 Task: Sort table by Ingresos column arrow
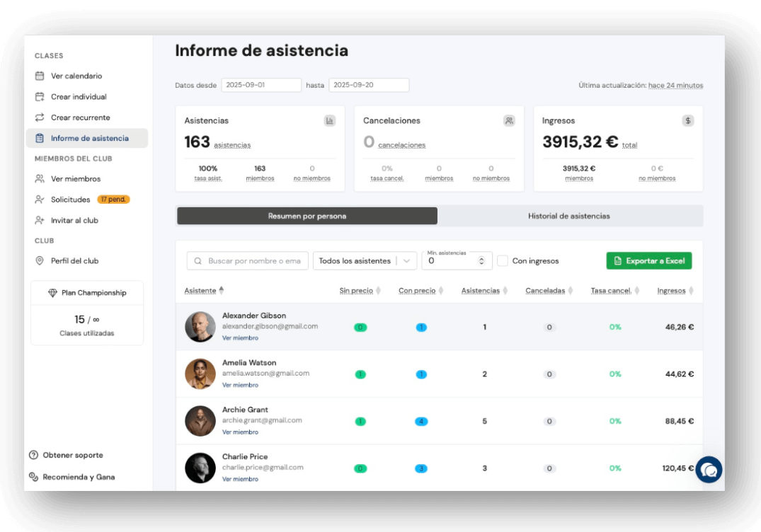point(691,291)
